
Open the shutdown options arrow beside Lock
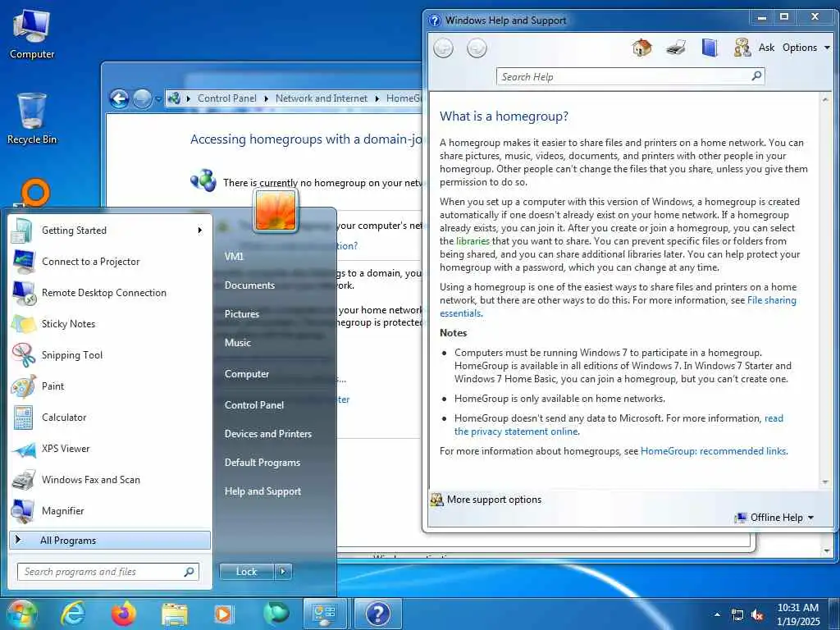click(283, 572)
